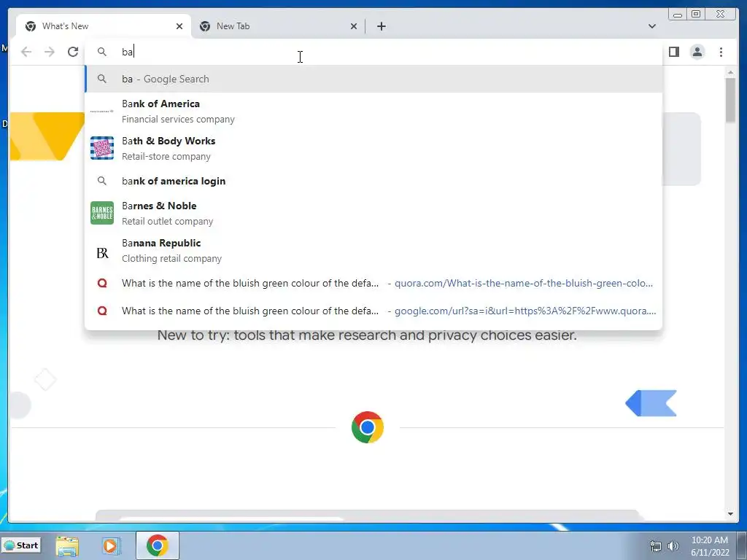Expand the tab search dropdown arrow
Screen dimensions: 747x560
(x=651, y=26)
